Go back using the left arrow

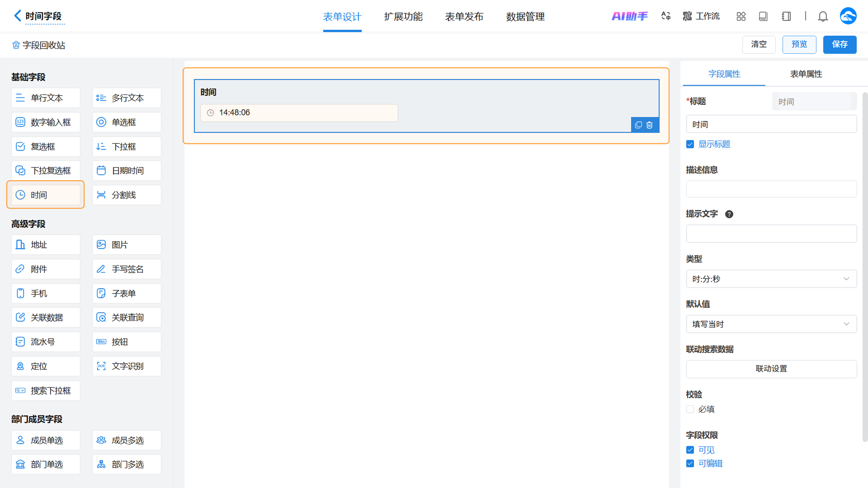18,16
